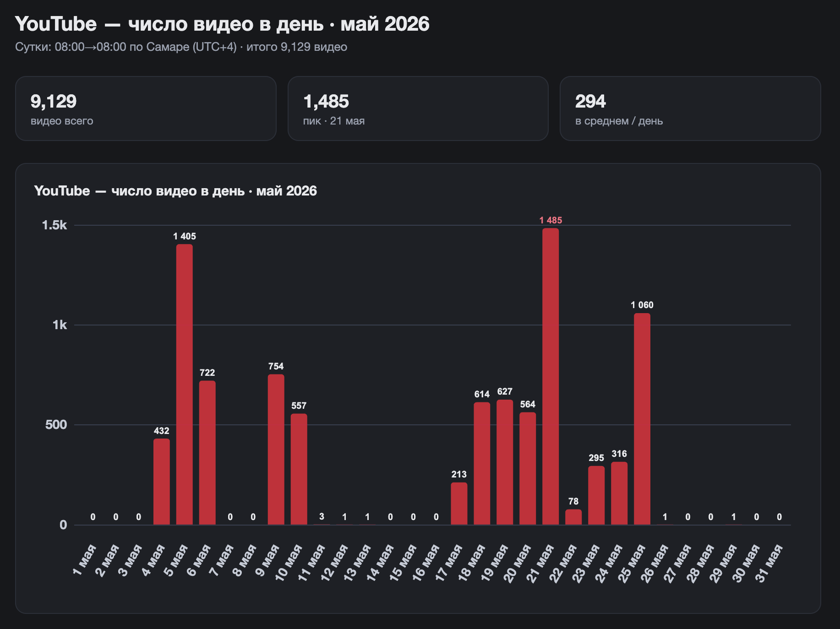Select the red bar for 23 мая
This screenshot has height=629, width=840.
pyautogui.click(x=596, y=495)
